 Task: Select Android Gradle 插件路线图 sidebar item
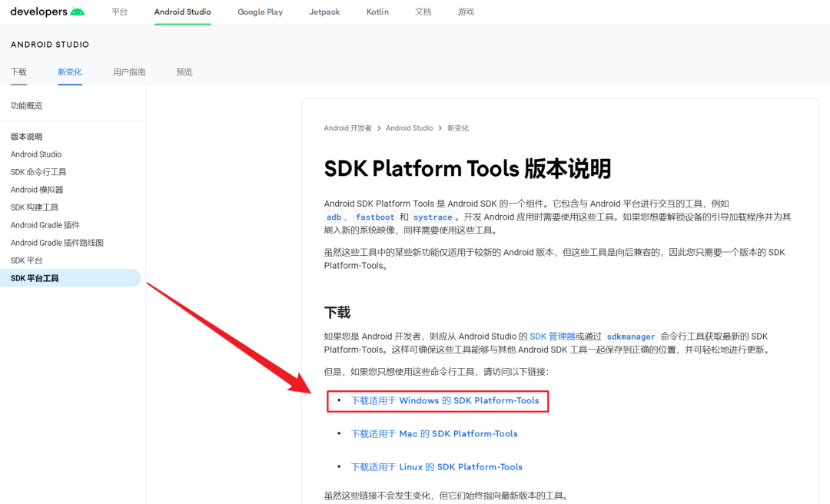57,243
